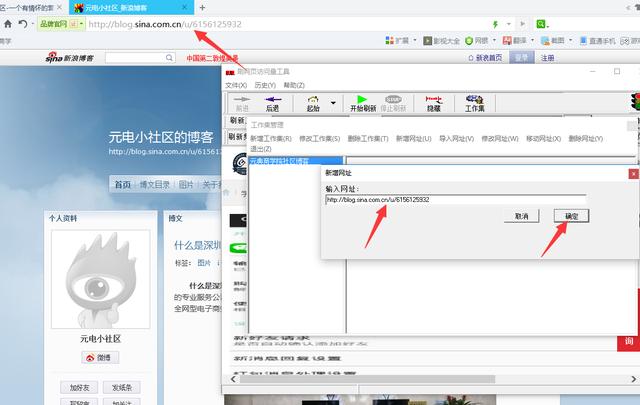Close the first browser tab
Viewport: 640px width, 405px height.
(x=60, y=7)
